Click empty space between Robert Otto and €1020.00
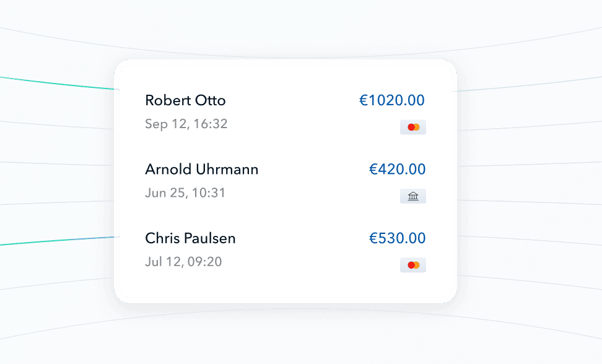 pos(291,101)
